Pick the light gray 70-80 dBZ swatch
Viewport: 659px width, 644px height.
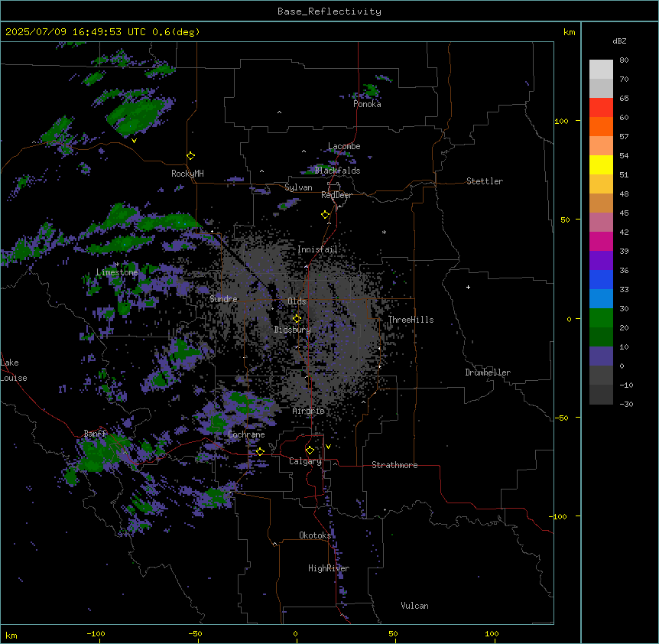(601, 70)
